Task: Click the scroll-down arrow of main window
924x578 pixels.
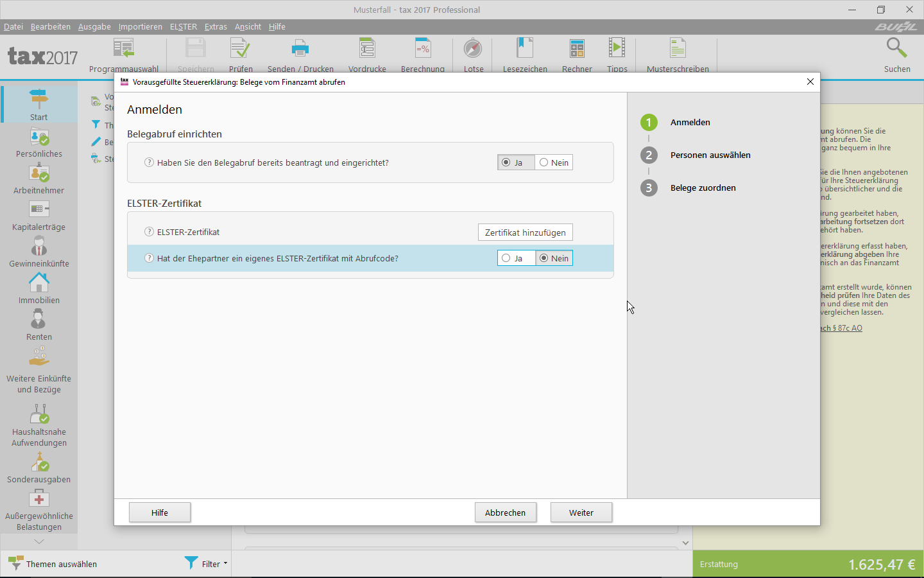Action: (x=685, y=543)
